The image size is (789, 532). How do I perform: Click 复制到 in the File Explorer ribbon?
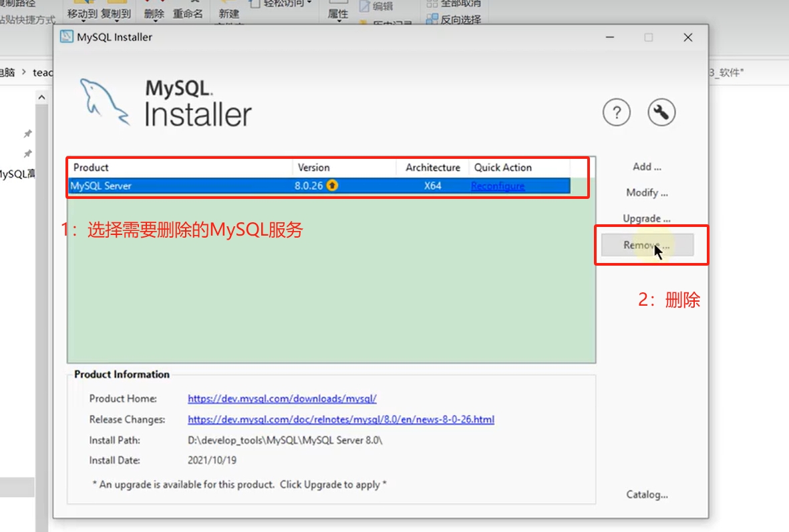coord(116,14)
